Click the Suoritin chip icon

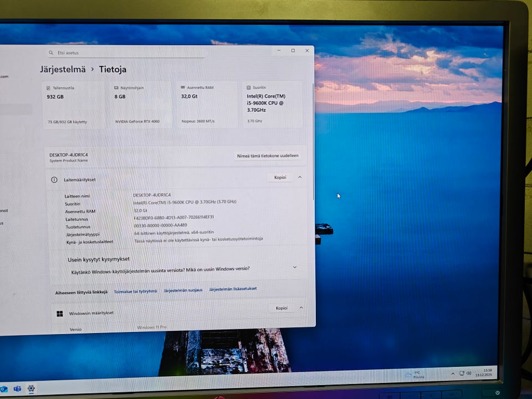point(248,87)
